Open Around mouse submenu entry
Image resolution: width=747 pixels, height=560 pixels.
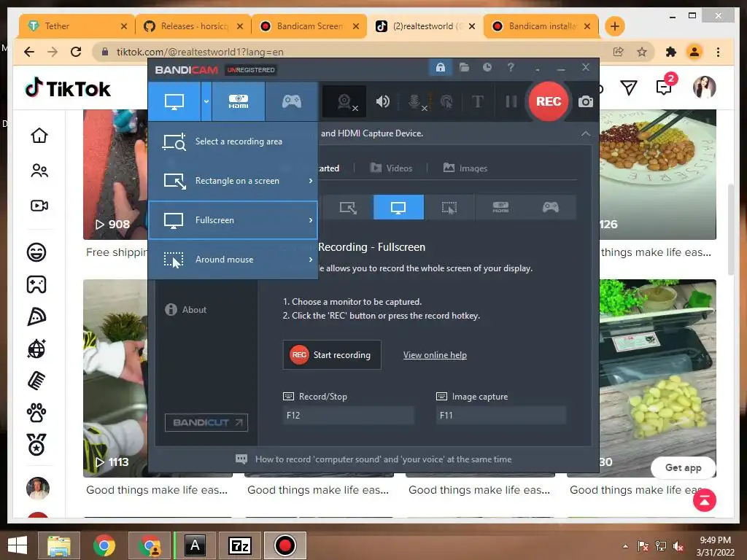233,260
